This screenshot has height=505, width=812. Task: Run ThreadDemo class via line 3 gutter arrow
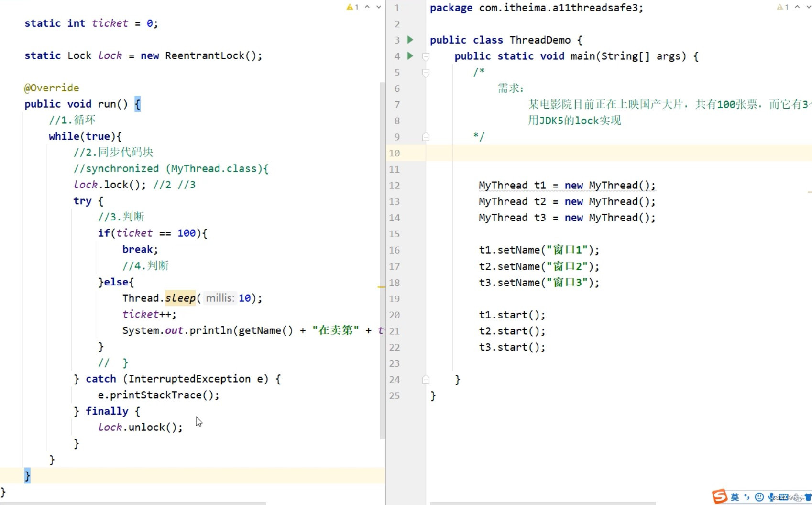click(410, 40)
